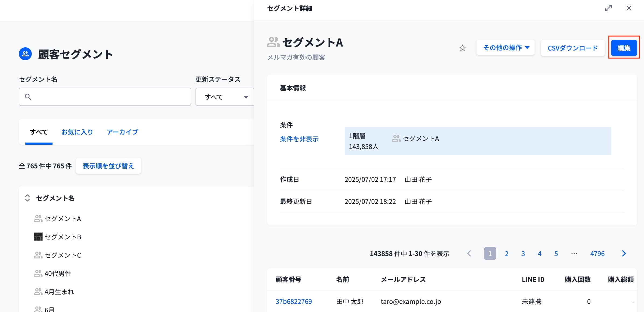Switch to the アーカイブ tab

click(x=122, y=132)
